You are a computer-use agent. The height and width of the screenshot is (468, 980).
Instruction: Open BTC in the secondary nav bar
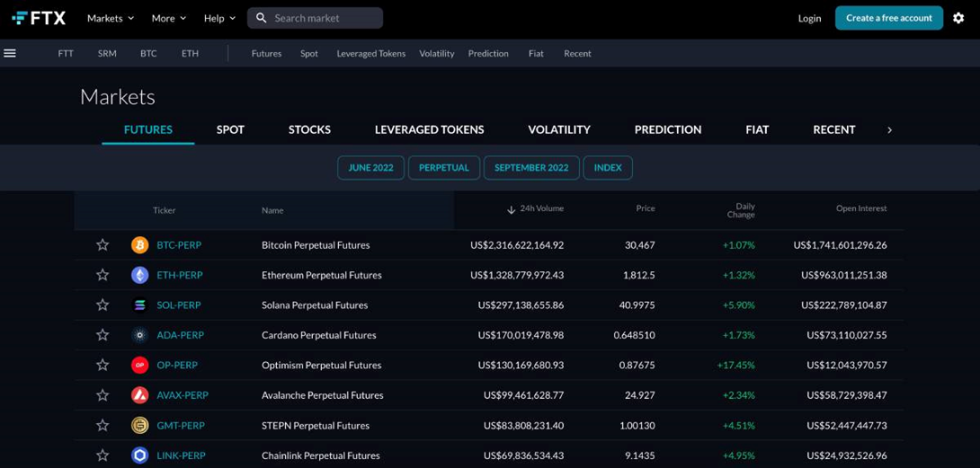point(148,54)
